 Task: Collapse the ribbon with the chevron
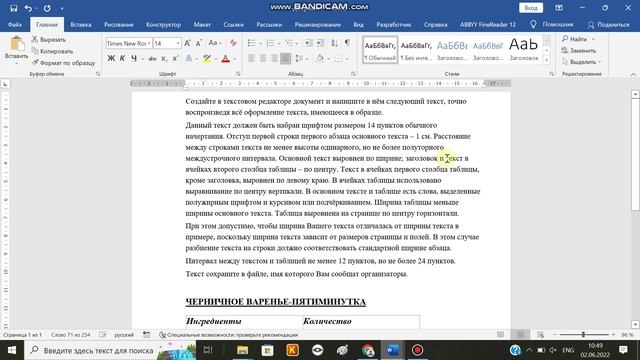click(x=633, y=74)
